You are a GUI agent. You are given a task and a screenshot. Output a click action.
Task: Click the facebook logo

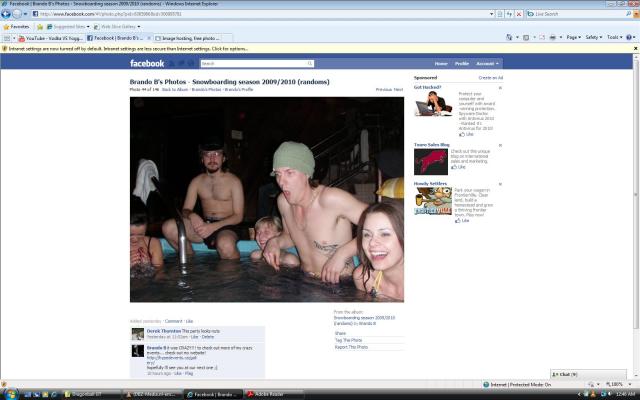pos(147,63)
